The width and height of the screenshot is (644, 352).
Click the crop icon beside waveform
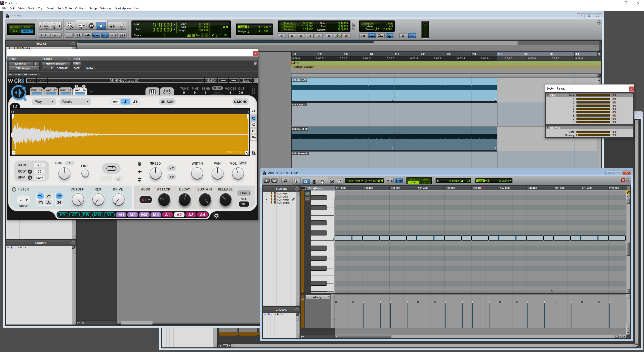point(254,153)
